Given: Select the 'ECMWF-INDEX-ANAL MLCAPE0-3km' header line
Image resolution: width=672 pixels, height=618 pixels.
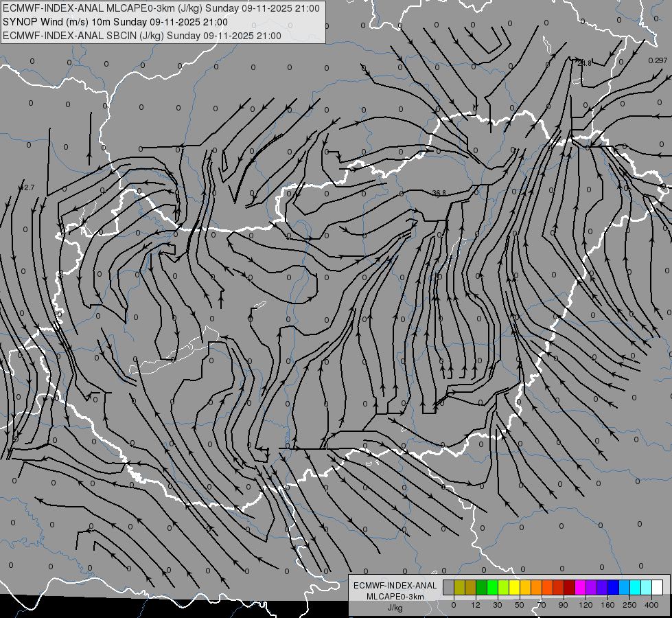Looking at the screenshot, I should (x=161, y=8).
